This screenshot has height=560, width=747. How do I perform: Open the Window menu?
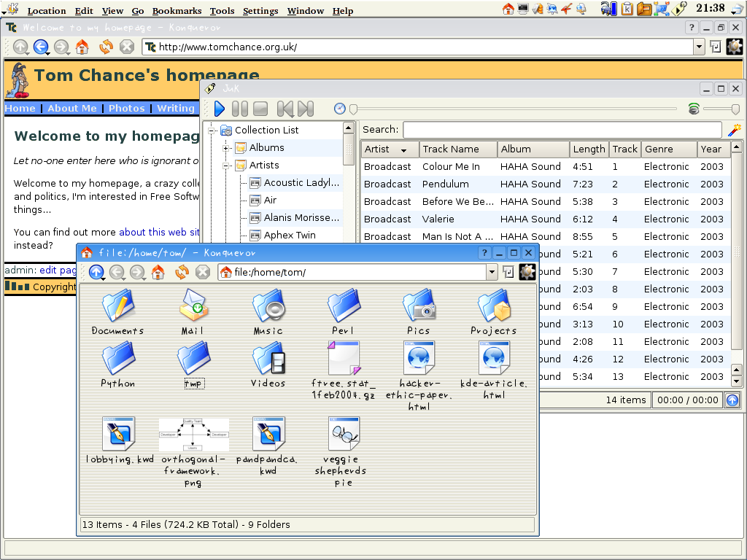(306, 10)
